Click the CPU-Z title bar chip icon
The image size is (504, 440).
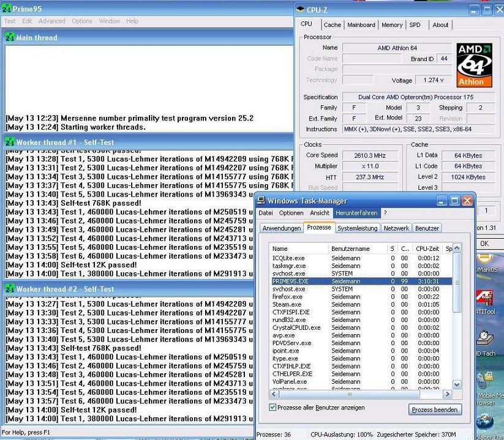click(300, 10)
